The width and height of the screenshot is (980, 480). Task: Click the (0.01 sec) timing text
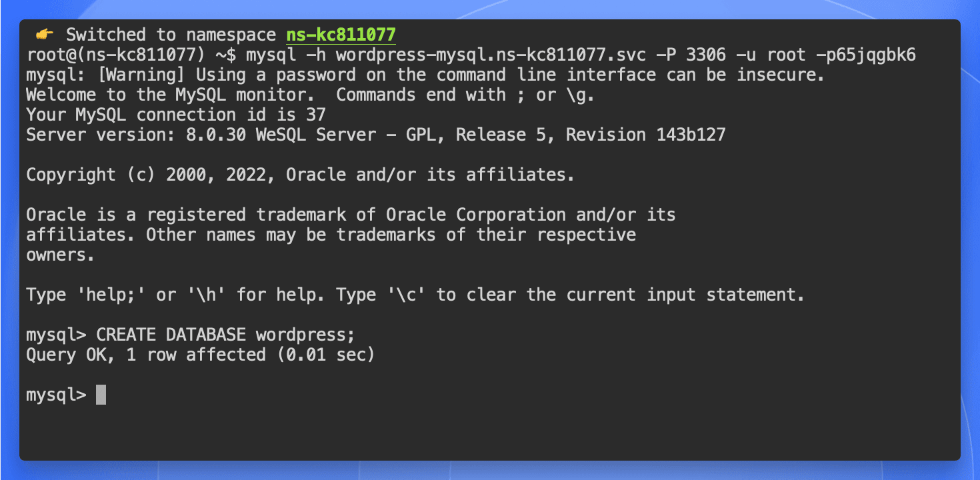point(325,355)
